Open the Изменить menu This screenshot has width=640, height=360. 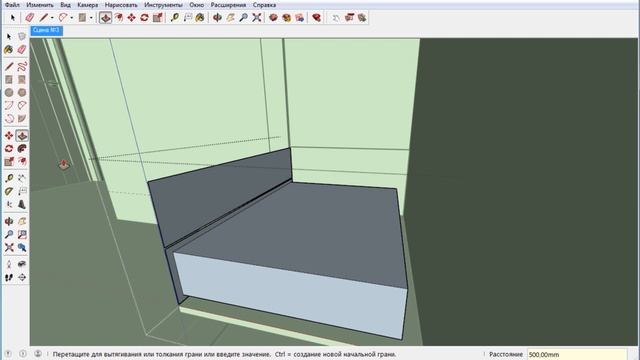tap(40, 5)
